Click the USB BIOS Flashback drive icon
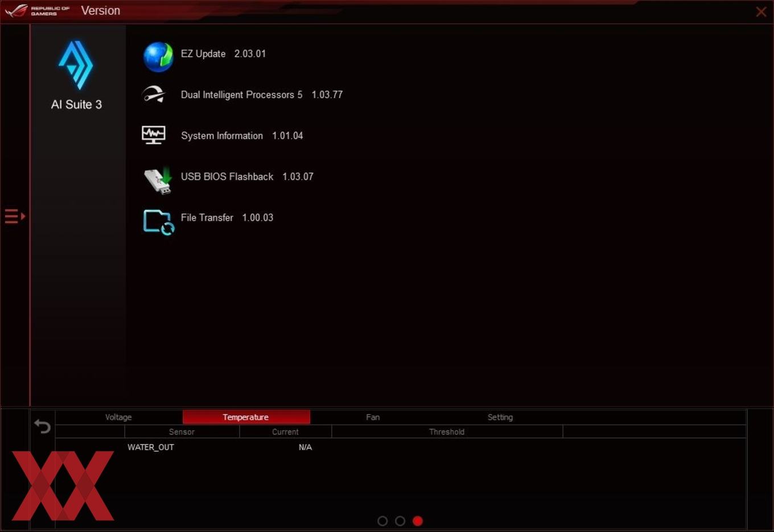The image size is (774, 532). coord(158,180)
